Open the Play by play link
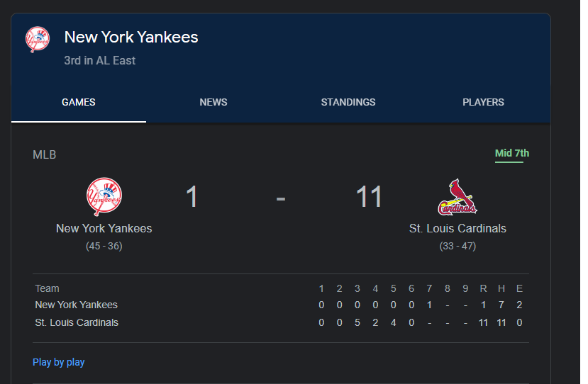The width and height of the screenshot is (588, 384). 58,362
